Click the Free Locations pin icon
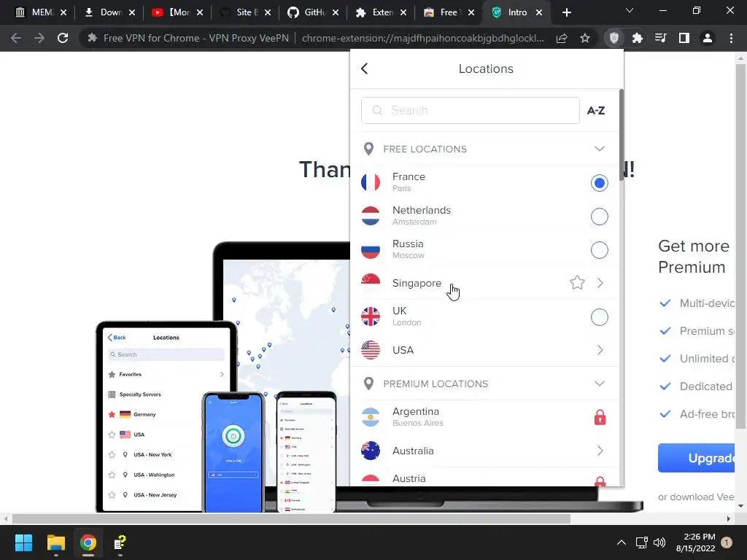The height and width of the screenshot is (560, 747). (368, 149)
